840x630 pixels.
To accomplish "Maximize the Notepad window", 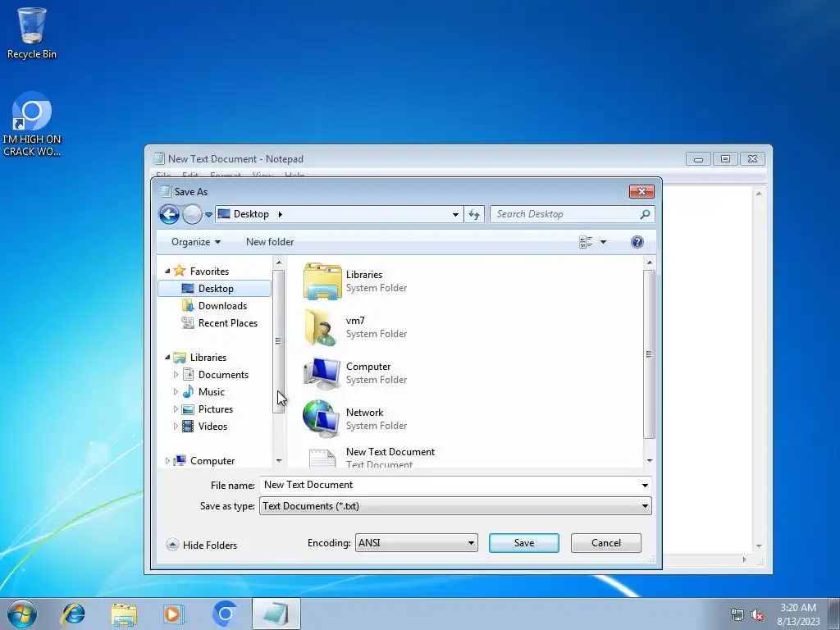I will (725, 158).
